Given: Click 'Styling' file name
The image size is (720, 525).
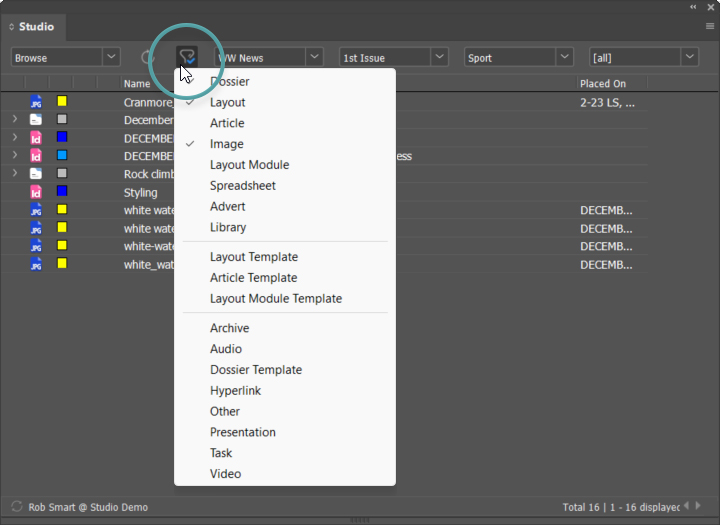Looking at the screenshot, I should 141,192.
